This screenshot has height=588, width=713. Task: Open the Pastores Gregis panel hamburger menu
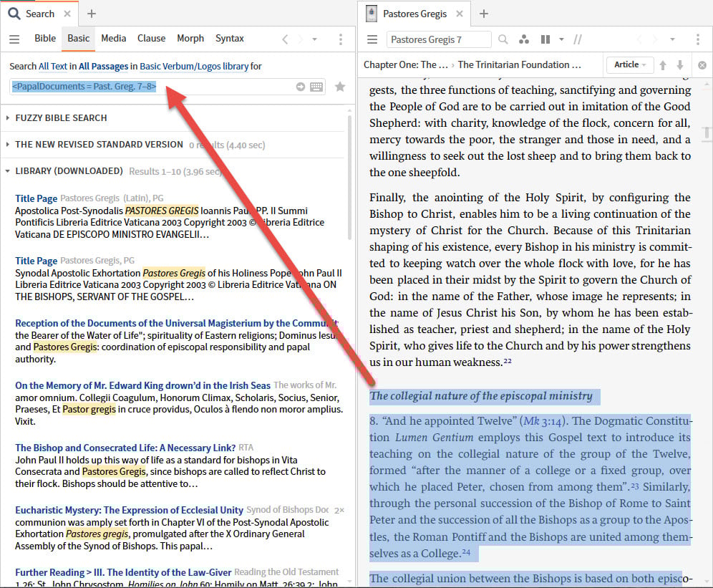[x=372, y=39]
